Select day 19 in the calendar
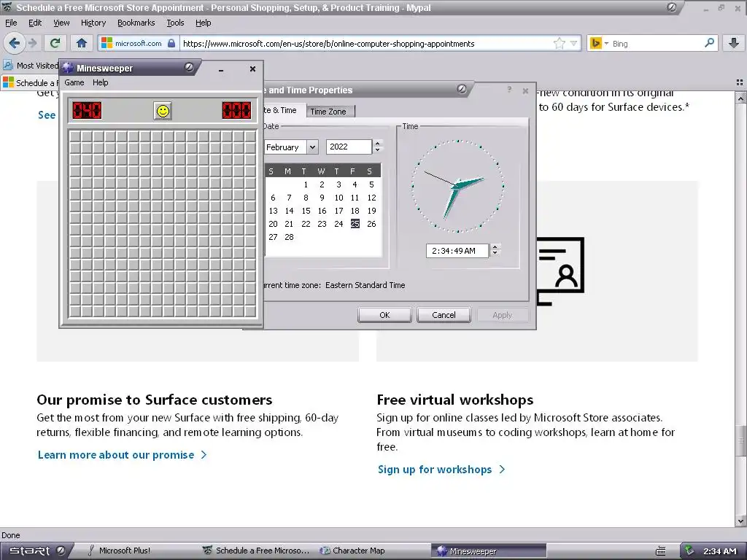 click(x=371, y=211)
